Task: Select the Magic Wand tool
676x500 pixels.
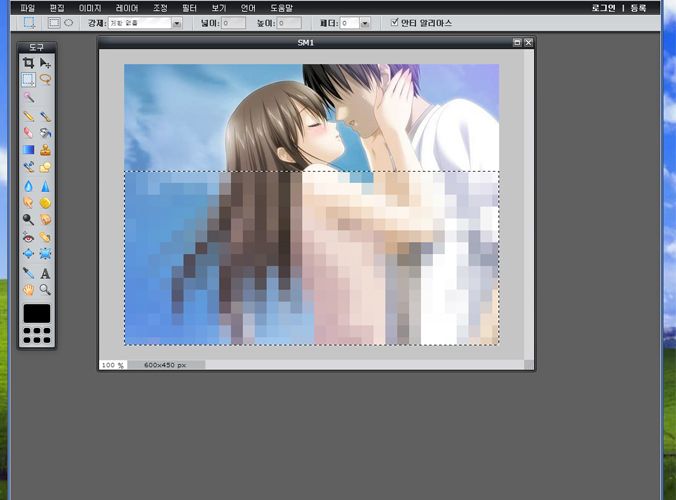Action: (x=28, y=98)
